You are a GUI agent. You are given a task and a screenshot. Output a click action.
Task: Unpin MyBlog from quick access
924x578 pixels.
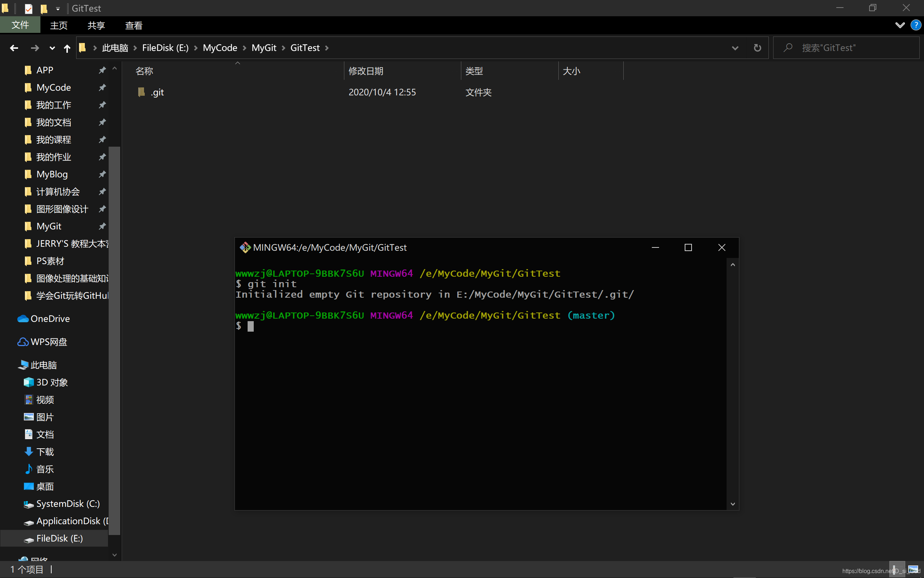tap(102, 174)
